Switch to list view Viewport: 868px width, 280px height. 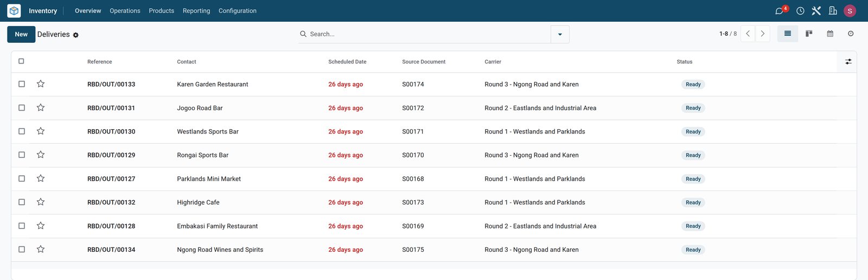tap(788, 34)
